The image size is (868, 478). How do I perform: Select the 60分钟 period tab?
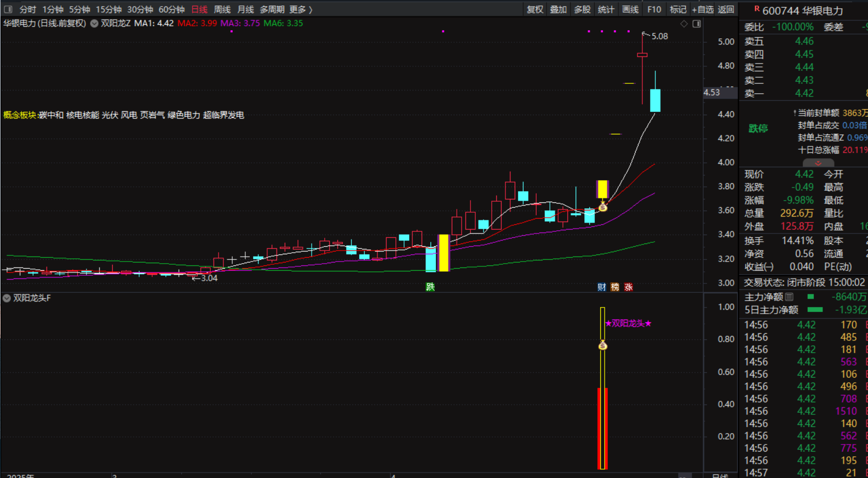click(171, 9)
